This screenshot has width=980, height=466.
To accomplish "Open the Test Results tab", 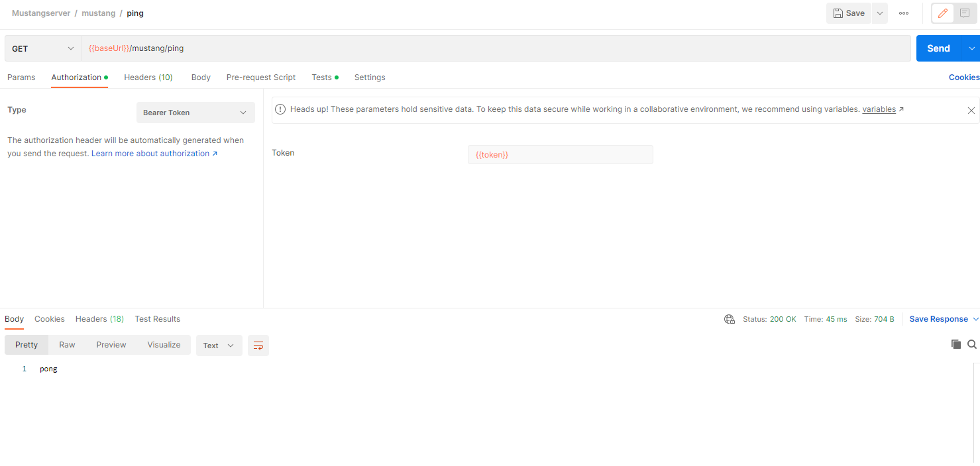I will [157, 319].
